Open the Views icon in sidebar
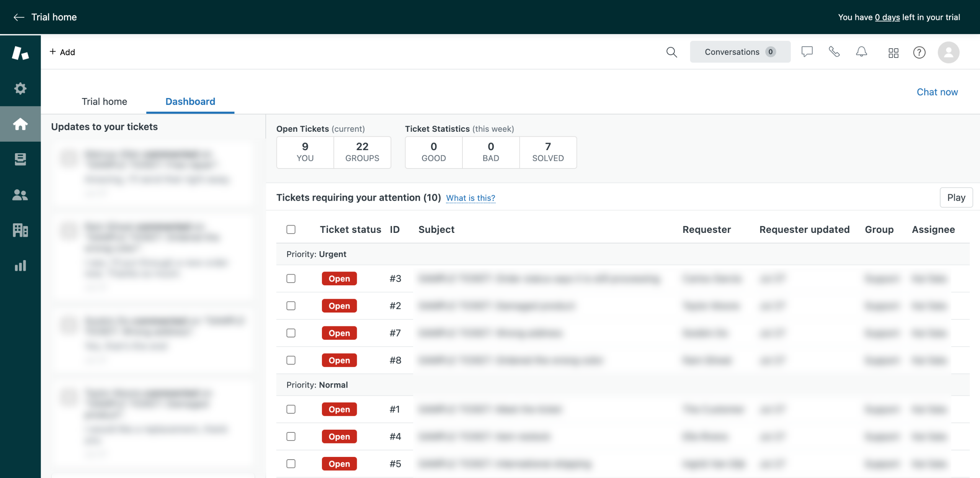The width and height of the screenshot is (980, 478). (x=20, y=159)
